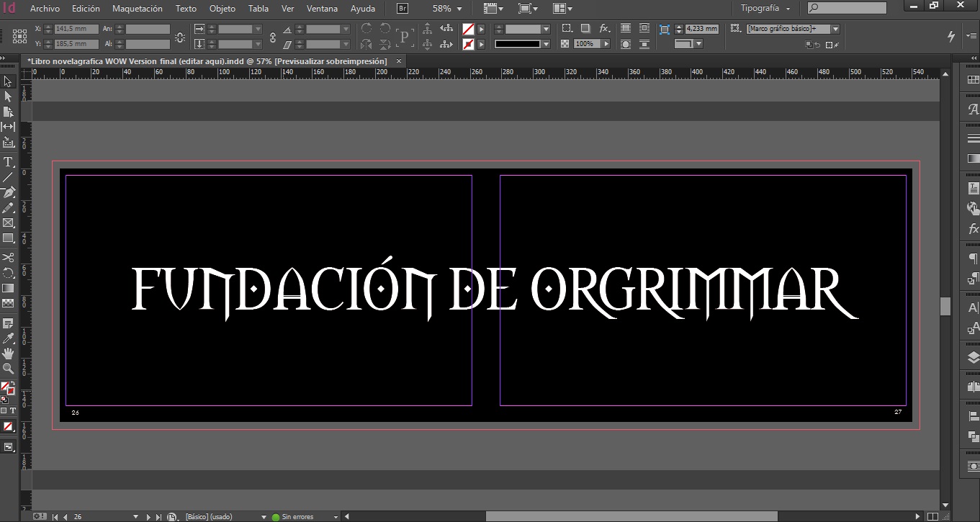This screenshot has width=980, height=522.
Task: Open Adobe Bridge with the Br icon
Action: (403, 9)
